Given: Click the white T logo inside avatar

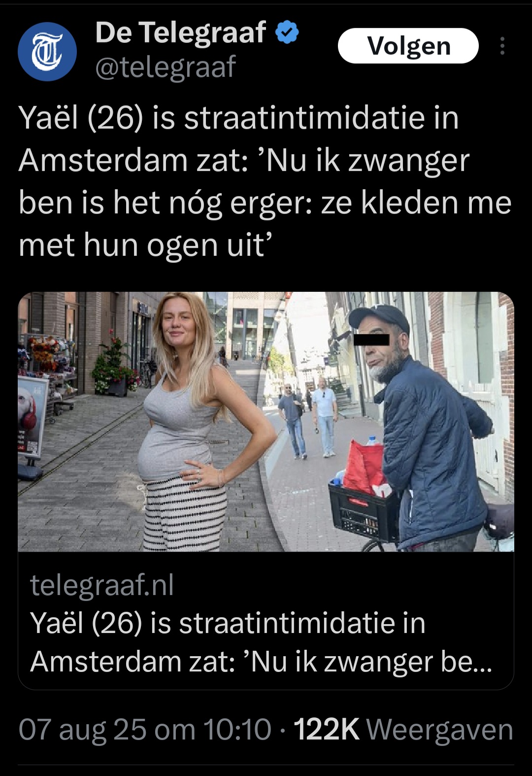Looking at the screenshot, I should click(x=47, y=51).
